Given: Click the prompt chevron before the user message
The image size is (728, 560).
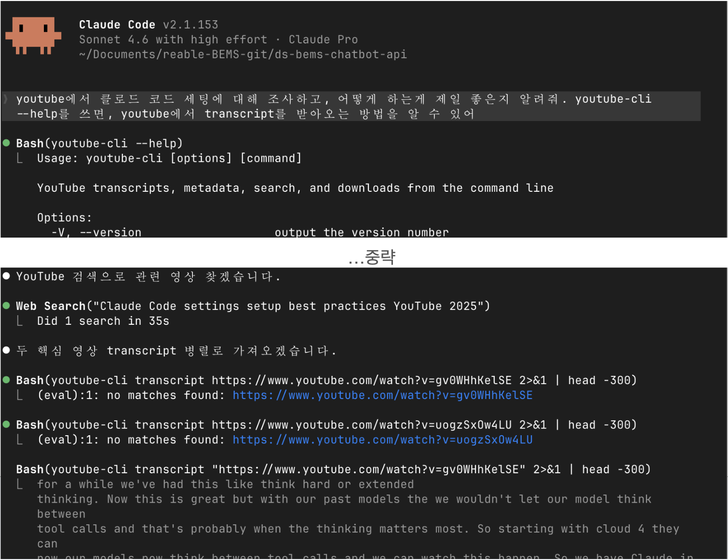Looking at the screenshot, I should coord(6,99).
